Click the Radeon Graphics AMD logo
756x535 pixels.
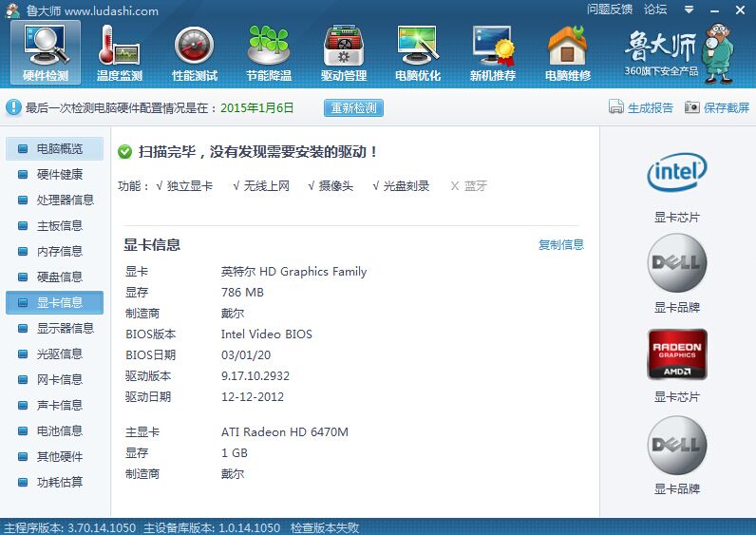677,354
